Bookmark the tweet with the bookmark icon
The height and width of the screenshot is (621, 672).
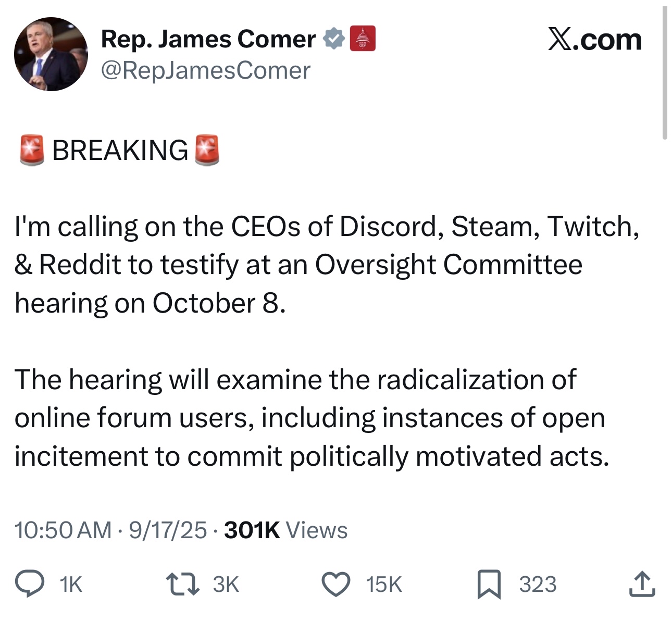[489, 584]
